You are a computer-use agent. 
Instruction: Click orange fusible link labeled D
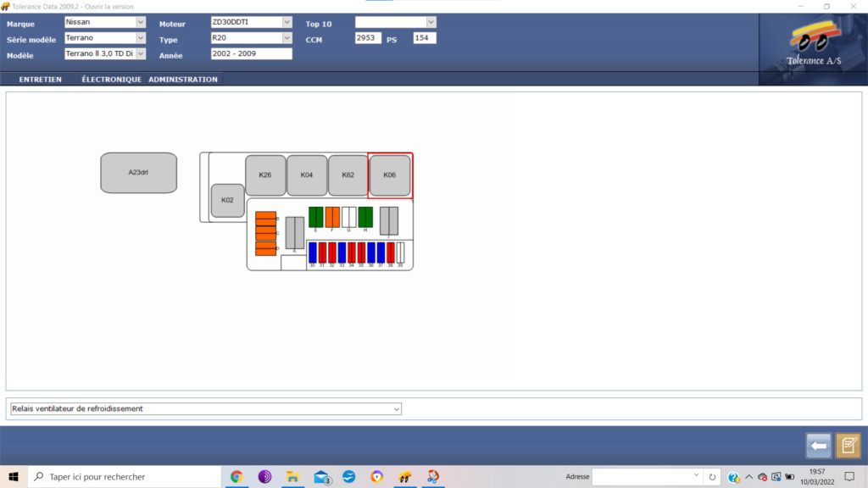click(265, 248)
